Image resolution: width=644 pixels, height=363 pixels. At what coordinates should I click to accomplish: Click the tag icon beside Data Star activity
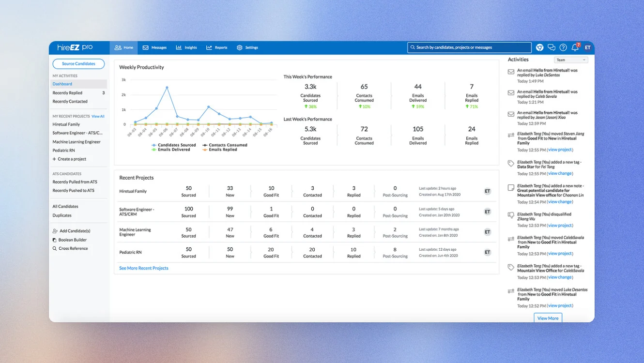[x=511, y=164]
